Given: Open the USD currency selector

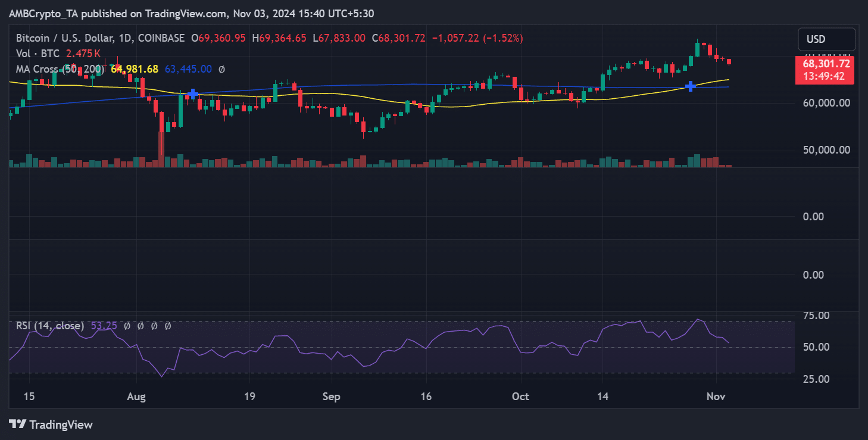Looking at the screenshot, I should pos(826,39).
